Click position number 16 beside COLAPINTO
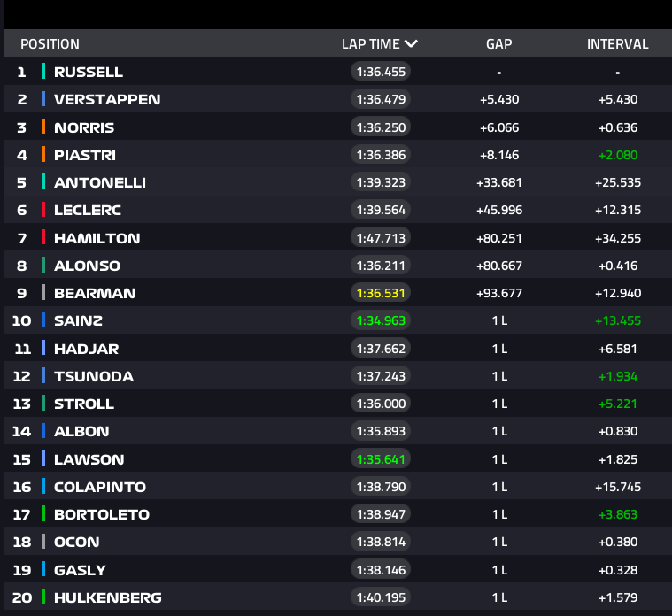The width and height of the screenshot is (672, 616). tap(22, 487)
